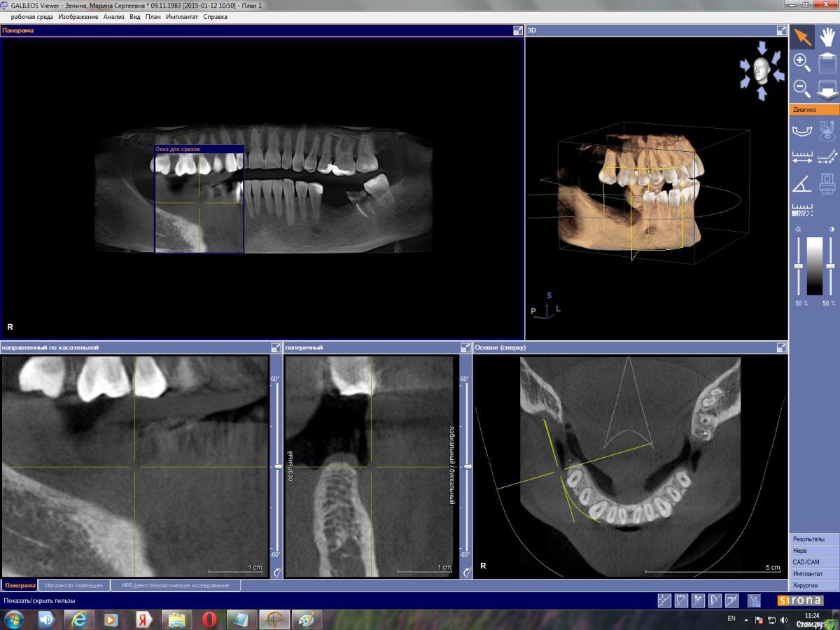Viewport: 840px width, 630px height.
Task: Click the zoom out magnifier icon
Action: click(802, 89)
